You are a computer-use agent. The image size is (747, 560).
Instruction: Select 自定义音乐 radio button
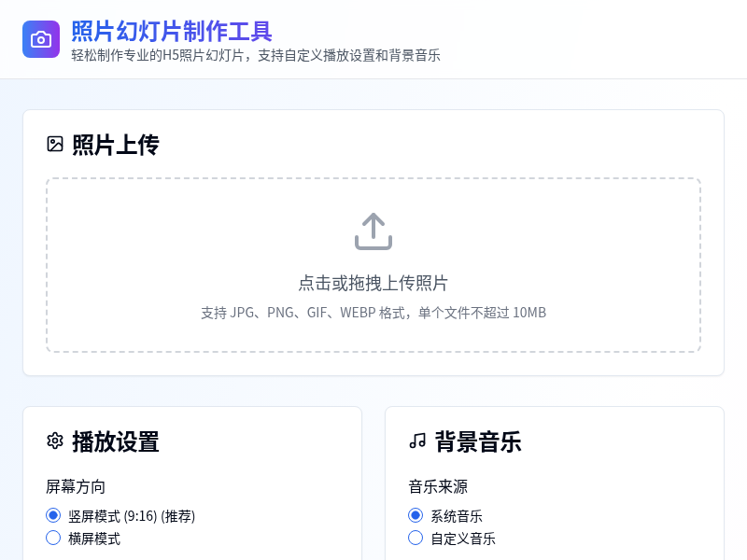point(416,538)
